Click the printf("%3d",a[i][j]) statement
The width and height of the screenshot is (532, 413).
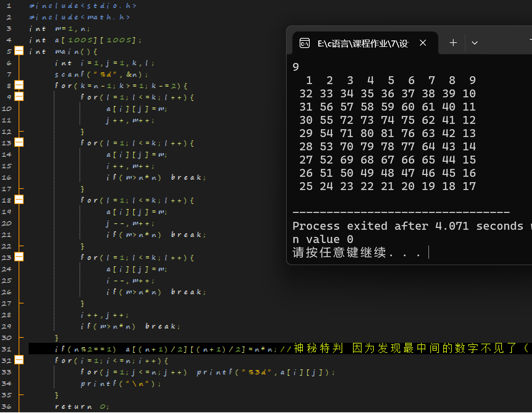266,372
